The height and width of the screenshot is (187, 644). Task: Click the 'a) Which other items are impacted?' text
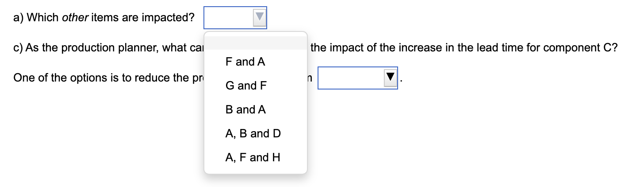(104, 18)
